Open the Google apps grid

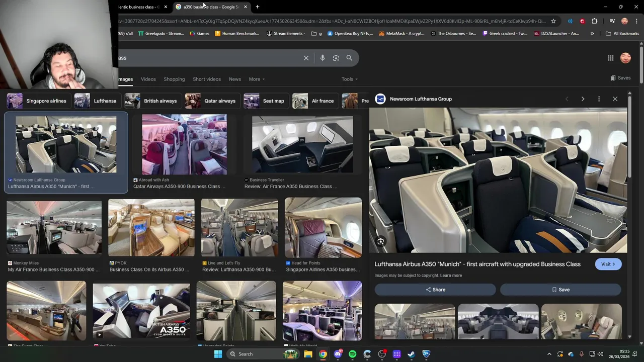[610, 58]
